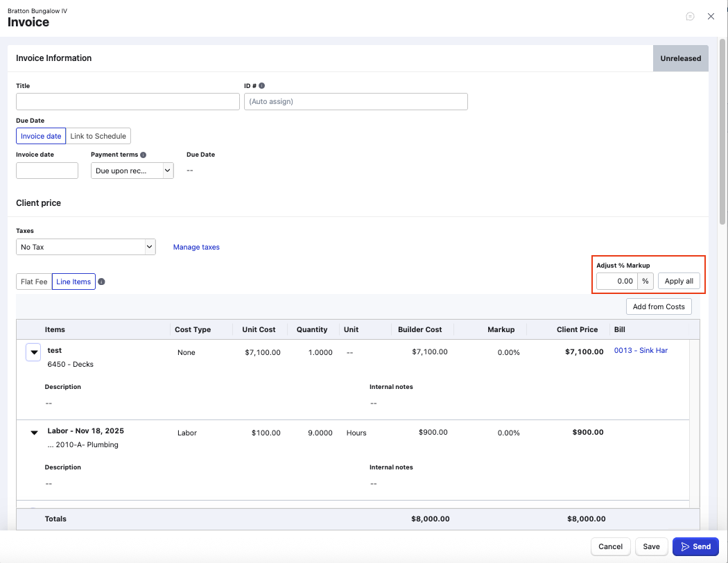
Task: Click the Adjust % Markup input field
Action: click(617, 281)
